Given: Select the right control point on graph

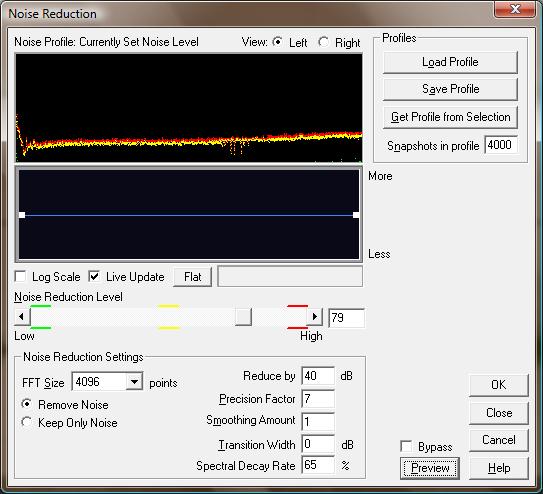Looking at the screenshot, I should pos(356,215).
